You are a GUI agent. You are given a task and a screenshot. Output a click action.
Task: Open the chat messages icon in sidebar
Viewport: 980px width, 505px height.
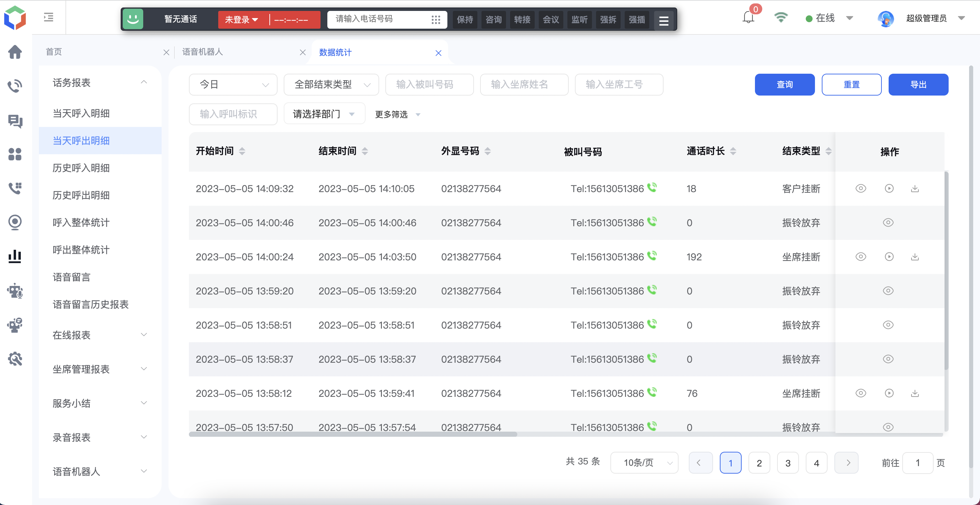click(15, 121)
